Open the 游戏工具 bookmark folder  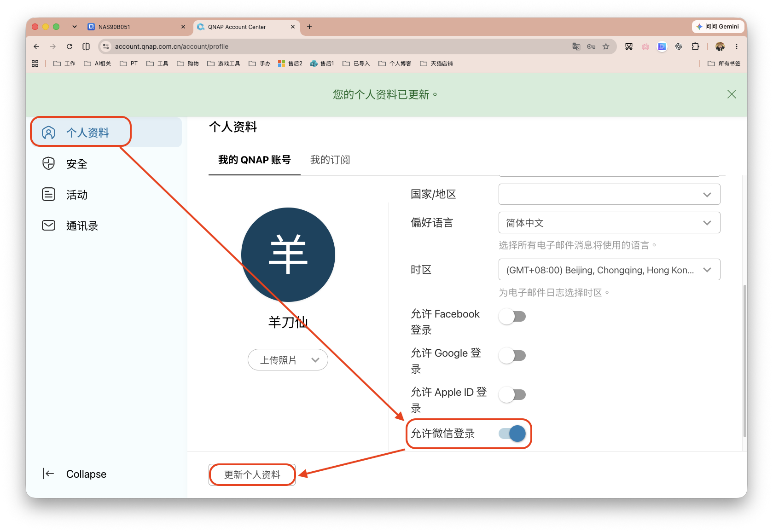tap(224, 64)
